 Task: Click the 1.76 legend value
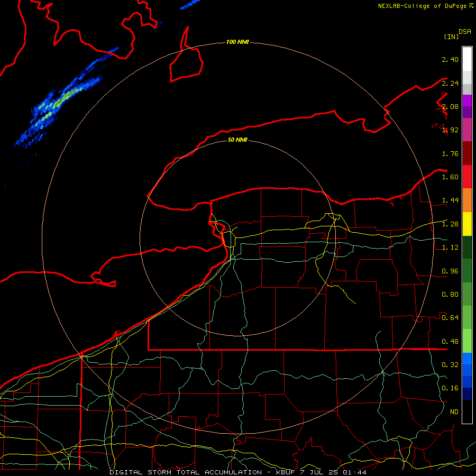click(450, 153)
